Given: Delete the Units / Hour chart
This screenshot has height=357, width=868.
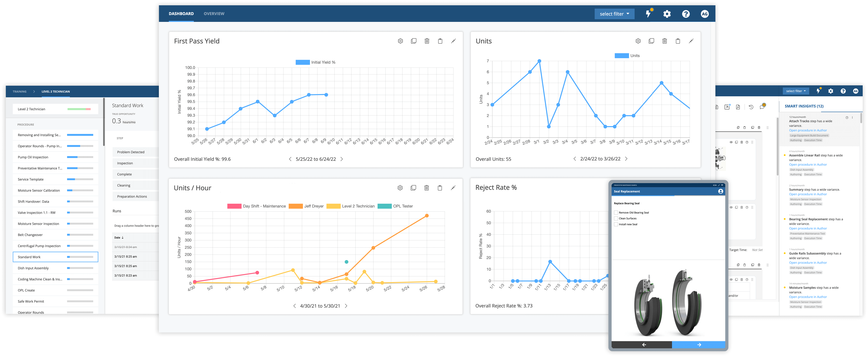Looking at the screenshot, I should tap(427, 188).
